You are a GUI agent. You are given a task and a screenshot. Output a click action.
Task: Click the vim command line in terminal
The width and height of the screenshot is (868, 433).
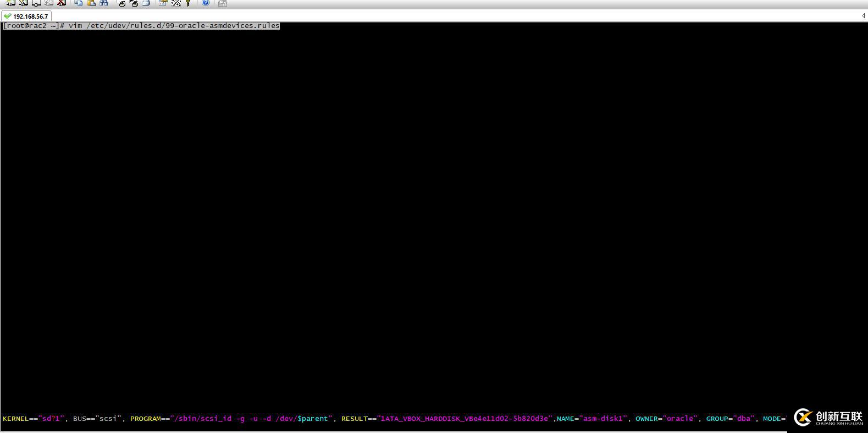pos(141,26)
